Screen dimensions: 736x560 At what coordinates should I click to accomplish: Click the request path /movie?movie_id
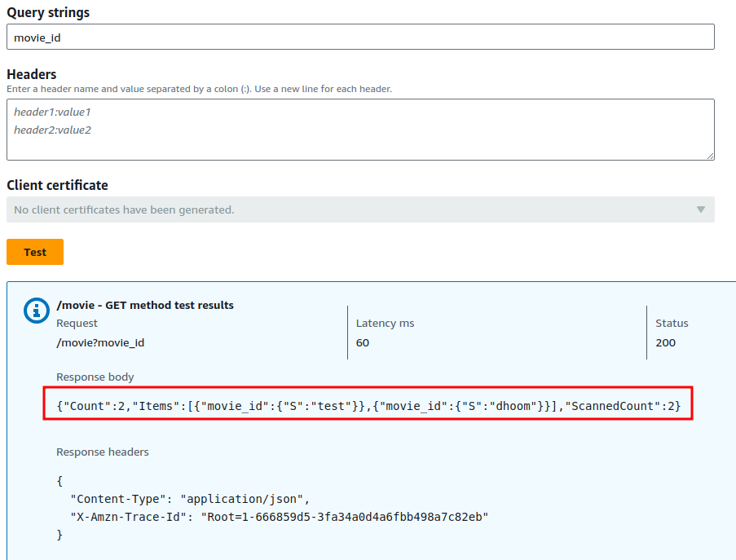100,342
